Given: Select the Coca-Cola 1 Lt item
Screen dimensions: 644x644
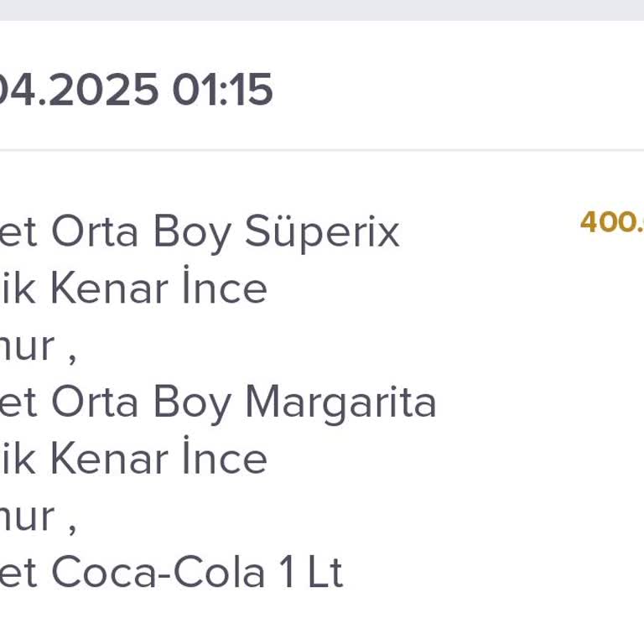Looking at the screenshot, I should pos(172,573).
